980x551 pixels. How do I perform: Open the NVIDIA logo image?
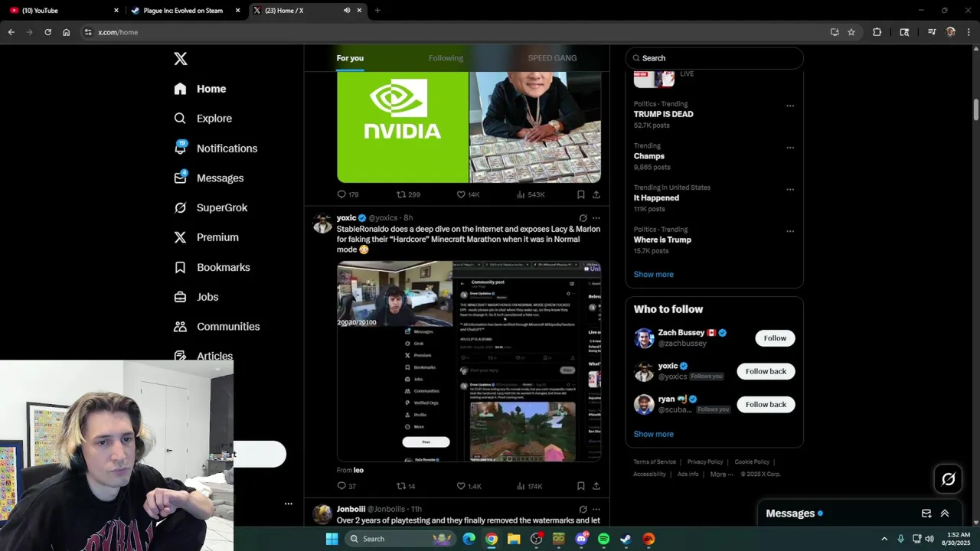point(403,127)
